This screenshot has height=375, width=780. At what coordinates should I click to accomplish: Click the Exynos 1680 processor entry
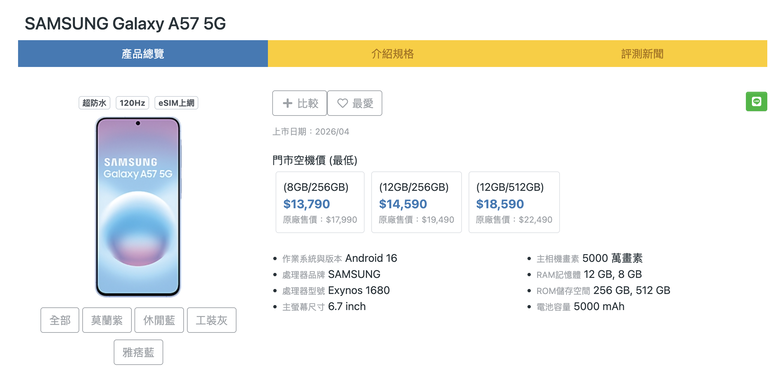(x=336, y=290)
